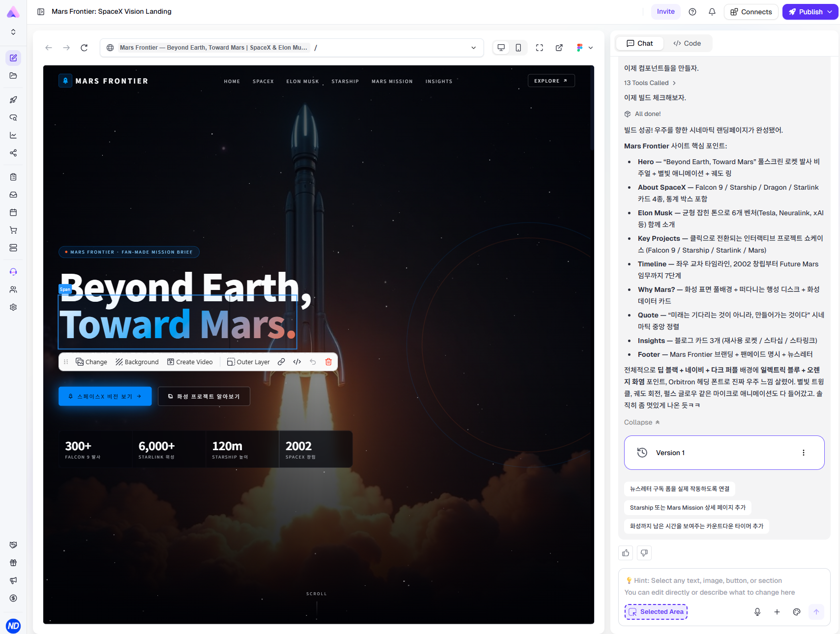This screenshot has width=840, height=634.
Task: Open the clipboard icon in left sidebar
Action: point(13,177)
